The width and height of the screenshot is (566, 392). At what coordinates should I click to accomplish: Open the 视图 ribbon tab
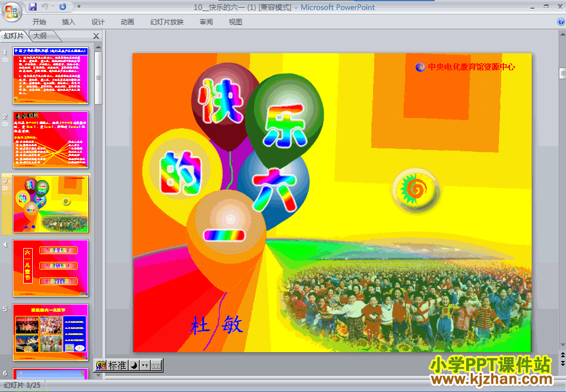click(x=236, y=22)
